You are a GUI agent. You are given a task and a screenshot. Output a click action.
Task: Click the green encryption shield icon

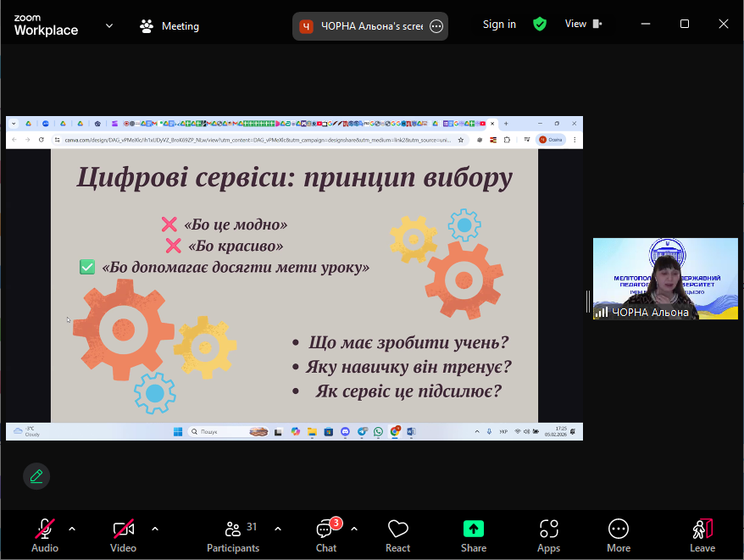coord(540,24)
